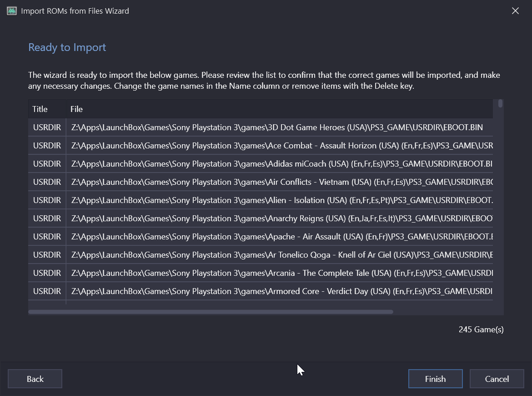This screenshot has height=396, width=532.
Task: Click the USRDIR title cell for 3D Dot Game Heroes
Action: point(47,127)
